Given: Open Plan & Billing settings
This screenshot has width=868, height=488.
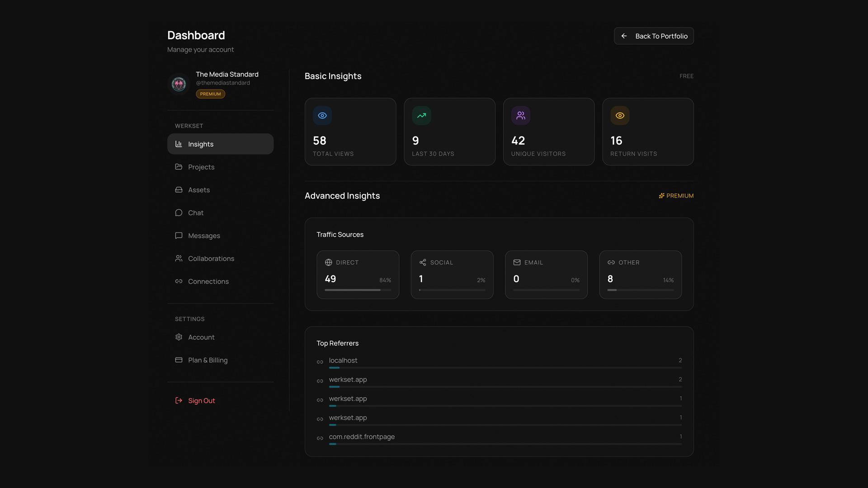Looking at the screenshot, I should coord(208,360).
